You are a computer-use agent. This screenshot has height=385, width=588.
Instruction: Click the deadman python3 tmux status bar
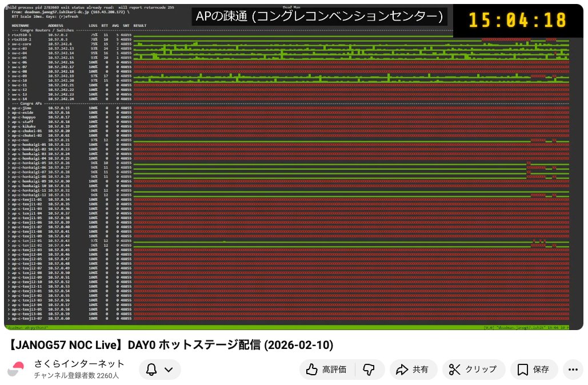[x=287, y=328]
